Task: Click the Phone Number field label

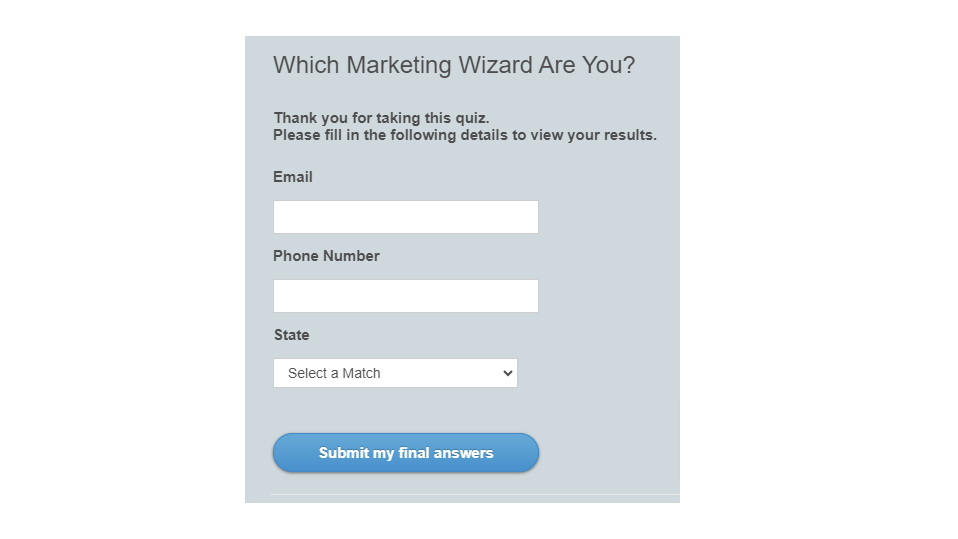Action: click(326, 256)
